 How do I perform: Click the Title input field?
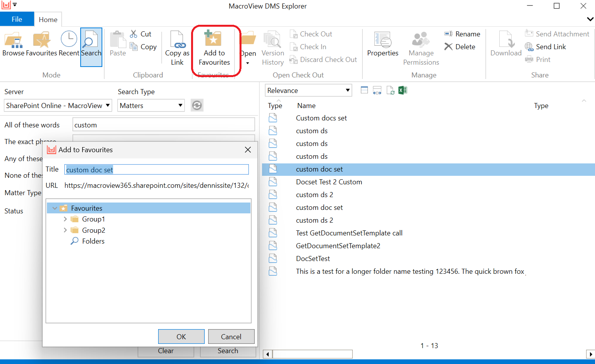click(156, 170)
